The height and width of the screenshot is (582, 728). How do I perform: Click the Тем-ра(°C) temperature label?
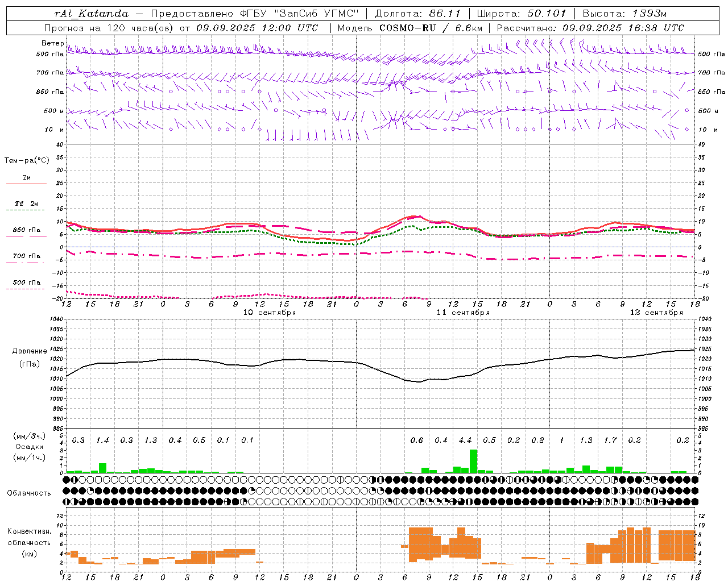click(x=27, y=161)
